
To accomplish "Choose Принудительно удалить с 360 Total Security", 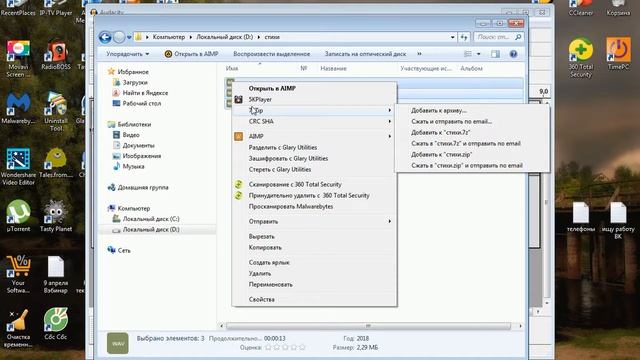I will [x=314, y=196].
